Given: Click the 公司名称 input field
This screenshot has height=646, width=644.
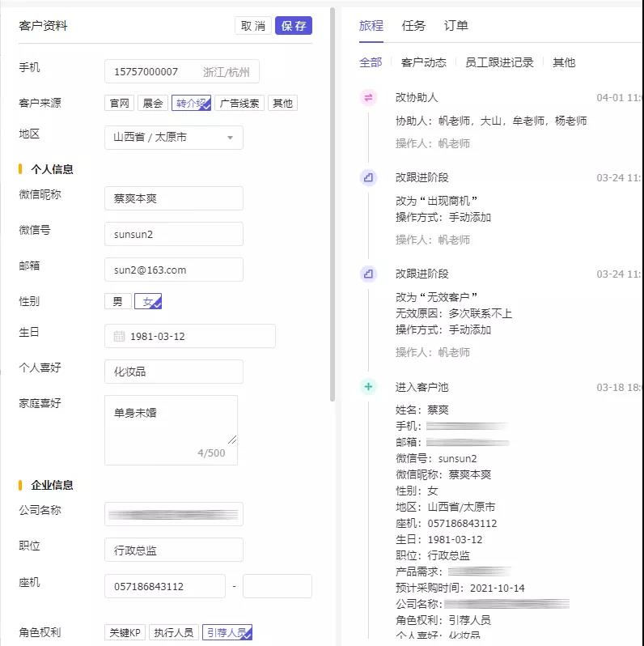Looking at the screenshot, I should [x=174, y=514].
